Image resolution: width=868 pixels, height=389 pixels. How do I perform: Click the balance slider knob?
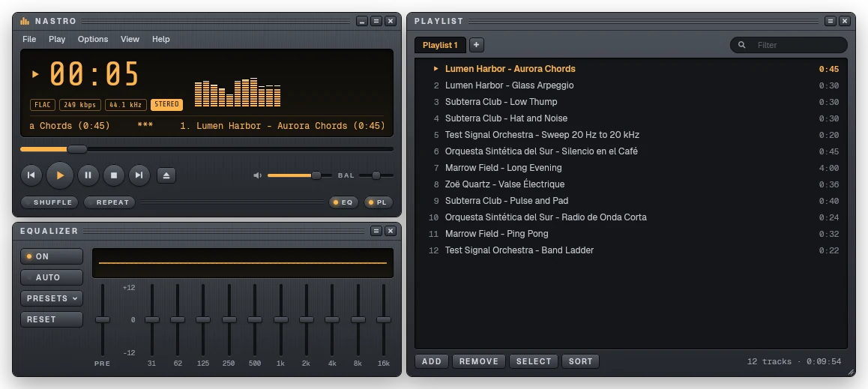(376, 175)
